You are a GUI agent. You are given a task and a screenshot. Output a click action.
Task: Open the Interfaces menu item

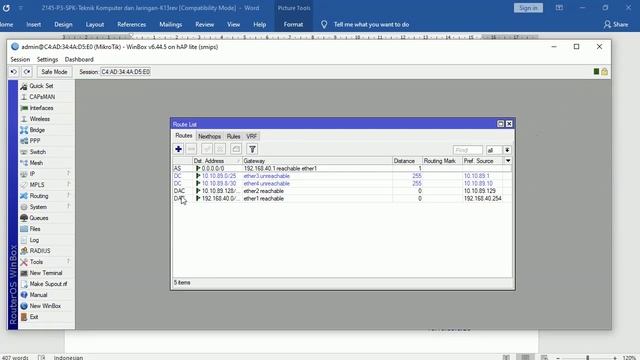(x=41, y=108)
